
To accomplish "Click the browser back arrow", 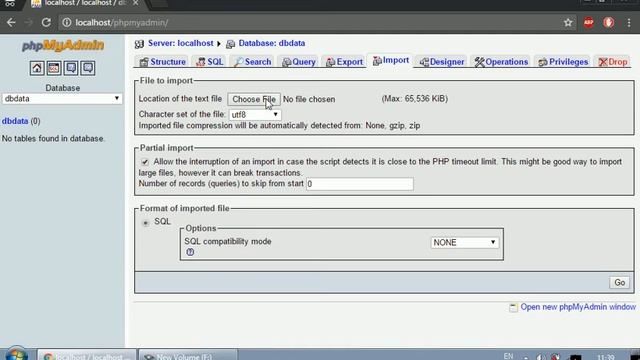I will (x=11, y=22).
